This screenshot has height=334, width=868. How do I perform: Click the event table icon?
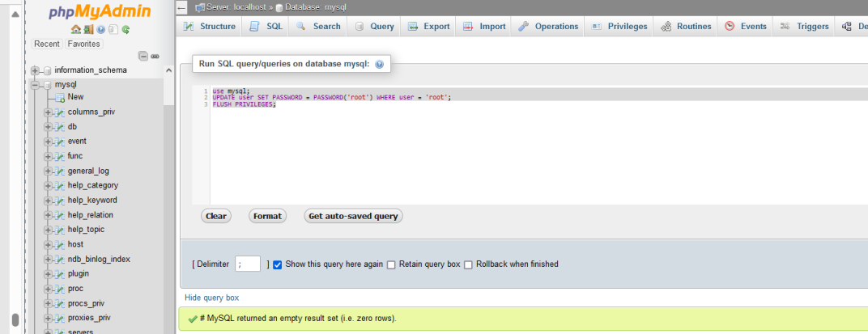pos(60,142)
